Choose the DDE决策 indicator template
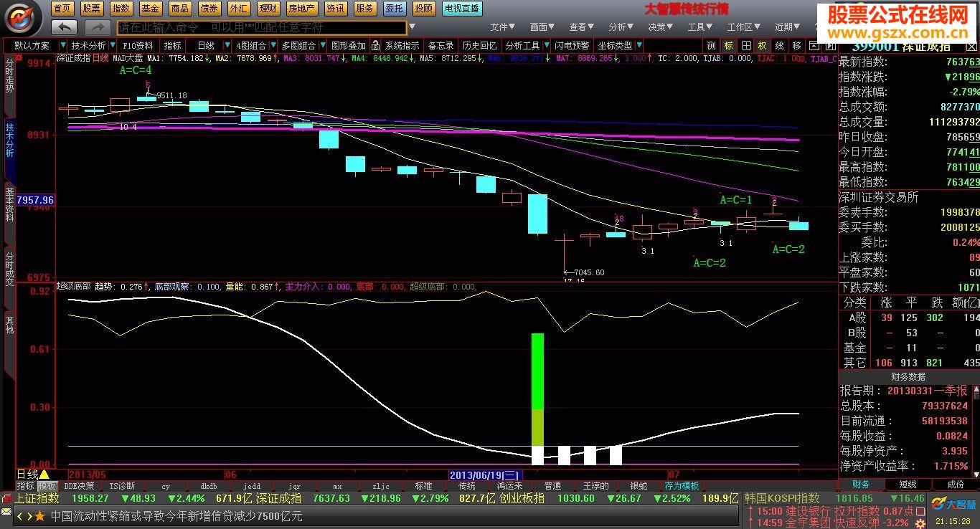The height and width of the screenshot is (529, 980). [x=79, y=486]
